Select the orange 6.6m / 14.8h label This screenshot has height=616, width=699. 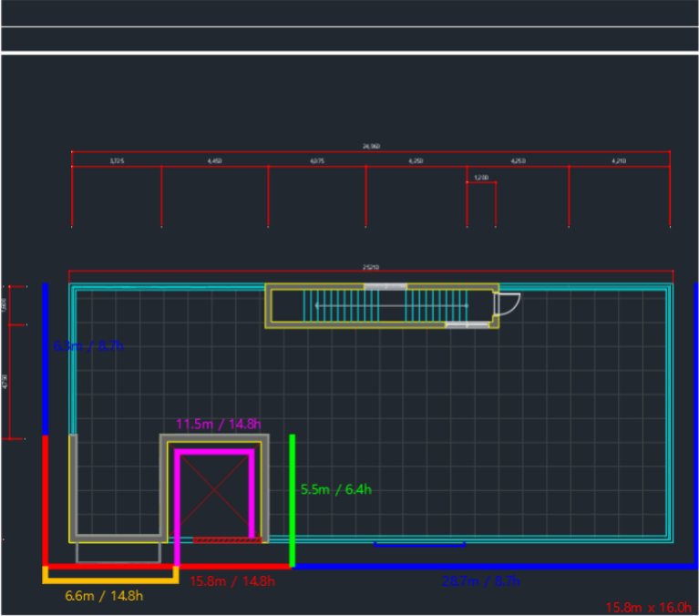pos(104,596)
